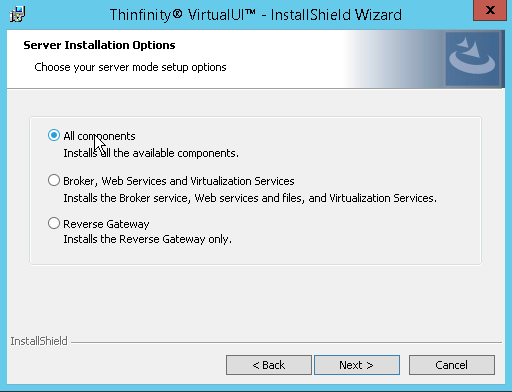Click the "Installs all the available components." description

151,153
